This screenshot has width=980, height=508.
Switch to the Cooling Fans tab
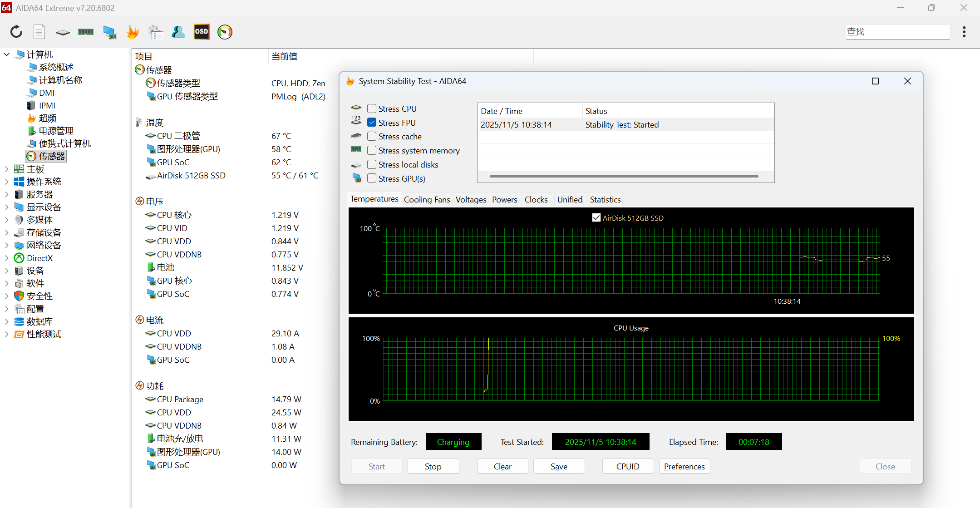[x=427, y=200]
